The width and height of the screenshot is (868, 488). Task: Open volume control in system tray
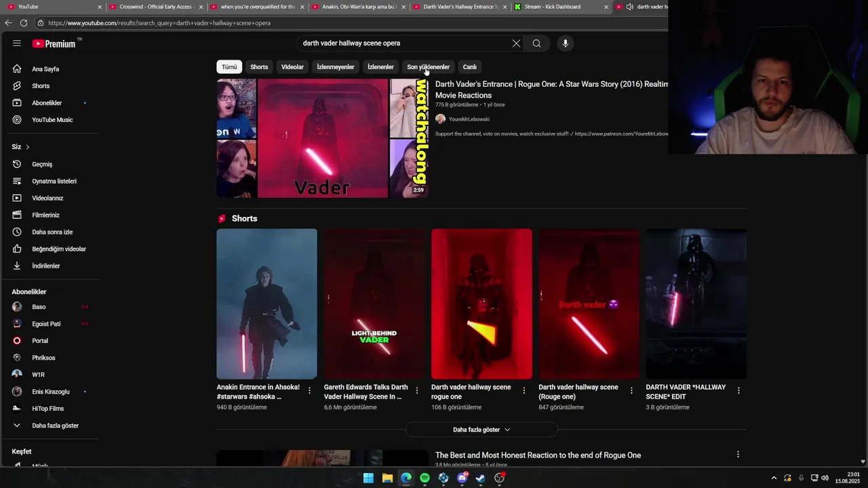[825, 478]
